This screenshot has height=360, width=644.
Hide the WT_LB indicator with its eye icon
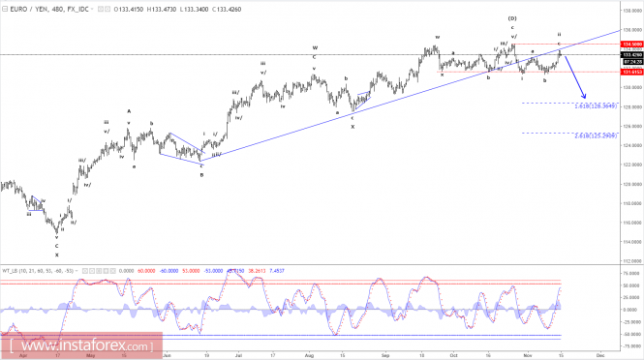coord(85,271)
